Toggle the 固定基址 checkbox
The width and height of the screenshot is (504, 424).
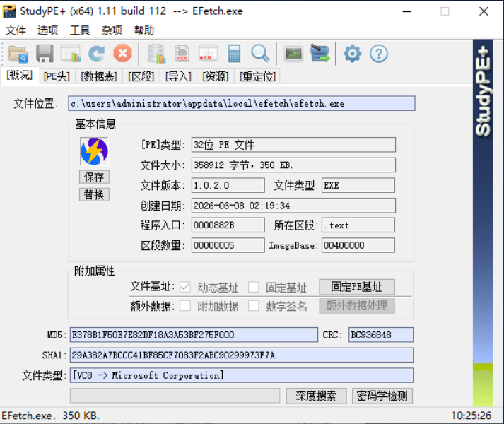[x=253, y=287]
